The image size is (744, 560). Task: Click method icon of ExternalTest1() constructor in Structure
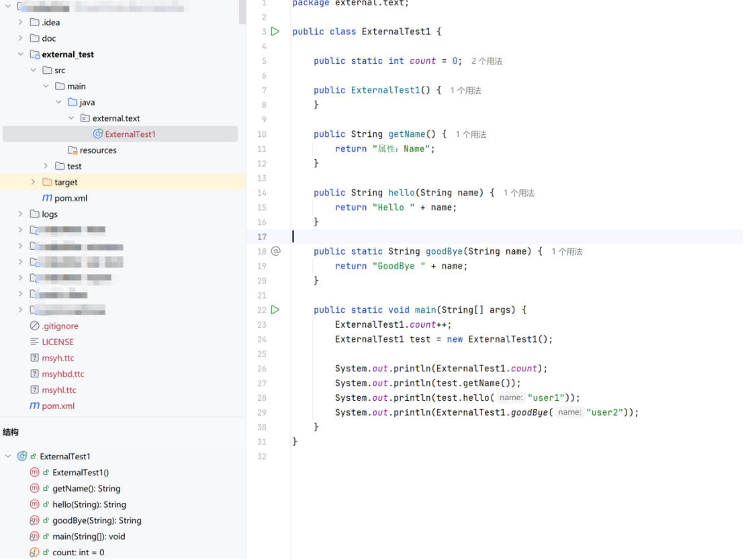(x=34, y=472)
